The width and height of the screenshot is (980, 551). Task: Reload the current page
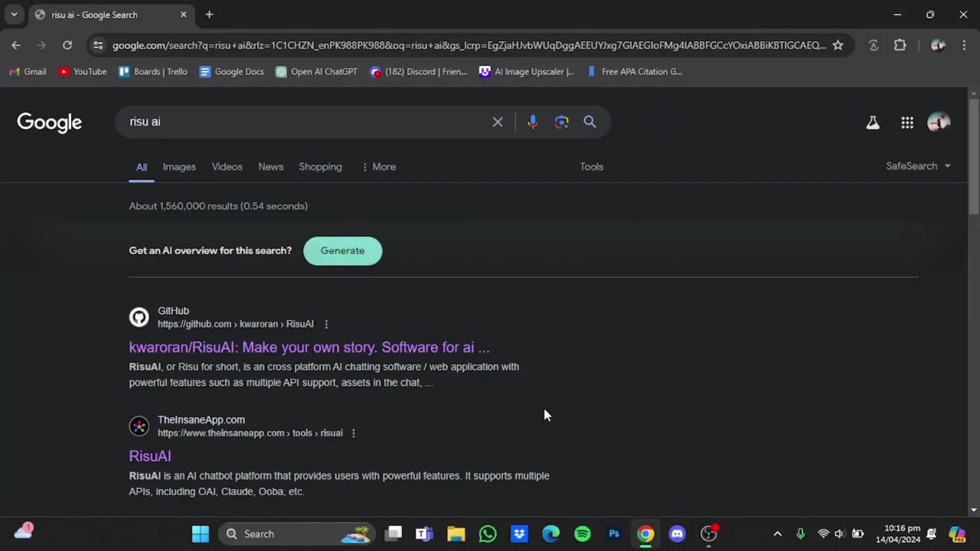[x=67, y=45]
